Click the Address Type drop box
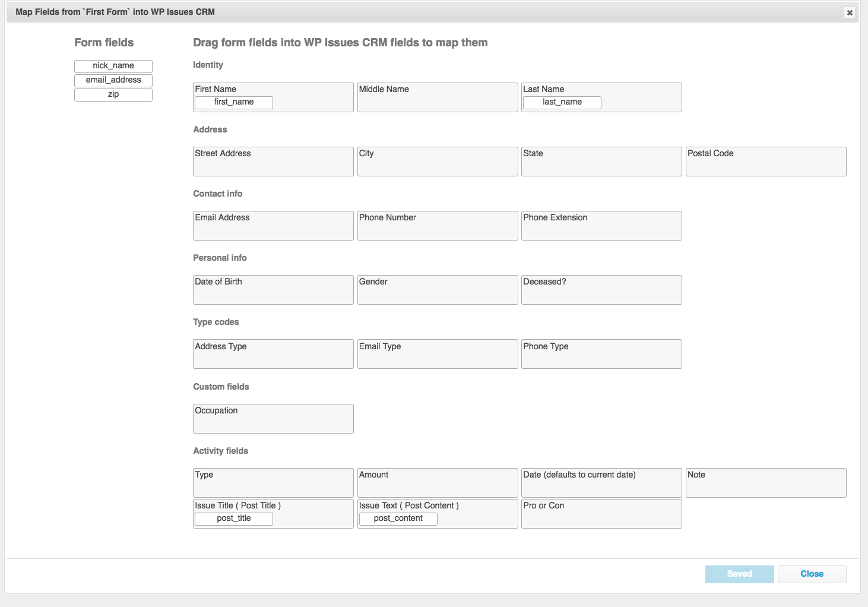 [x=273, y=354]
